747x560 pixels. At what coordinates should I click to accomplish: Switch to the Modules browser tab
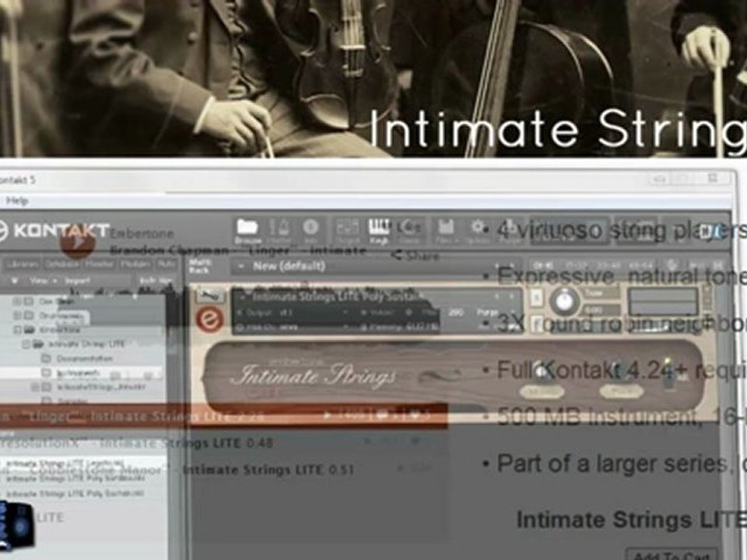[x=135, y=264]
